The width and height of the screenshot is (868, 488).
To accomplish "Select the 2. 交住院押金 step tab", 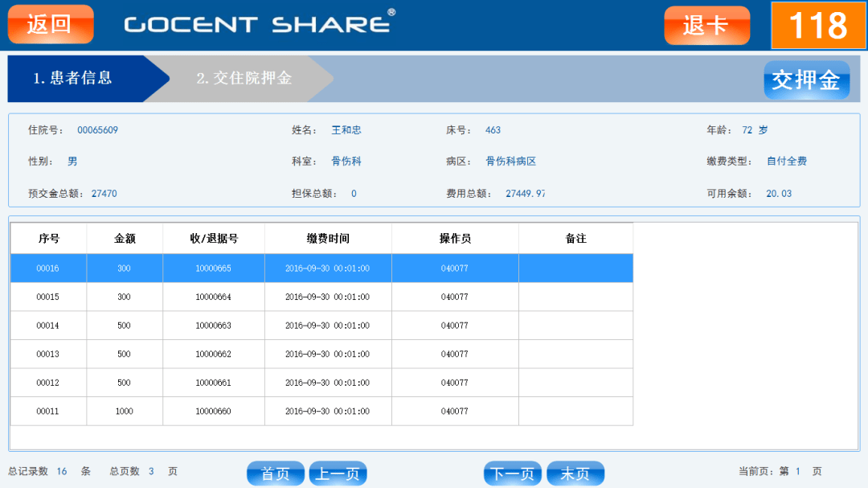I will click(244, 78).
